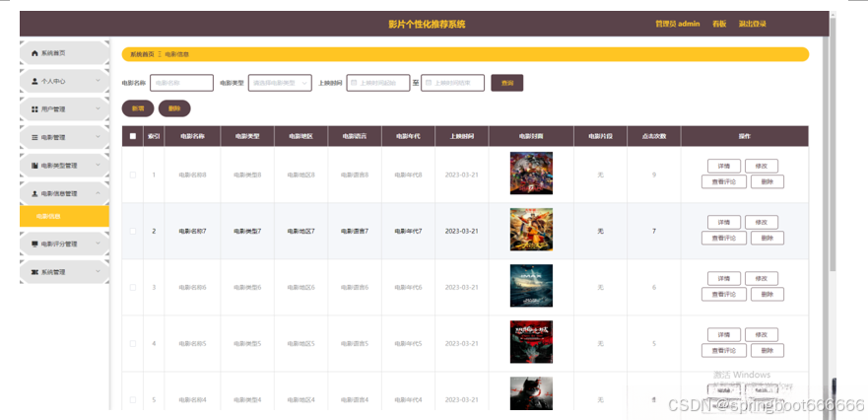Focus the 上映时间结束 date field
The image size is (868, 420).
coord(453,83)
